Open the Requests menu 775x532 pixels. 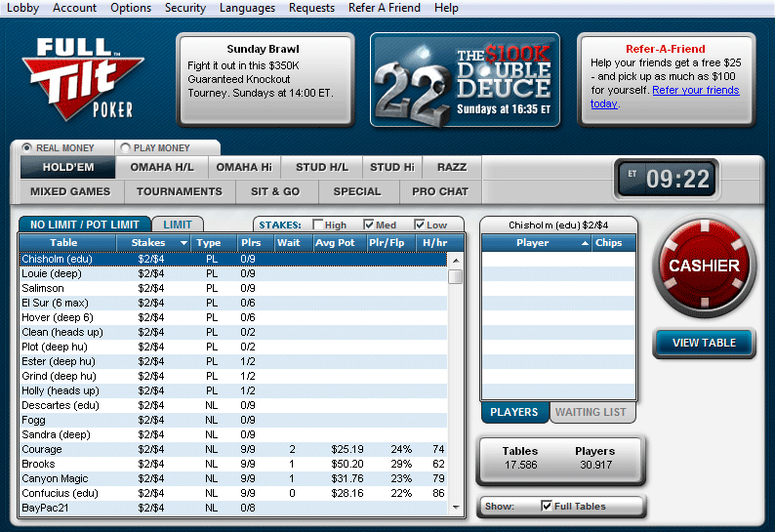tap(312, 8)
